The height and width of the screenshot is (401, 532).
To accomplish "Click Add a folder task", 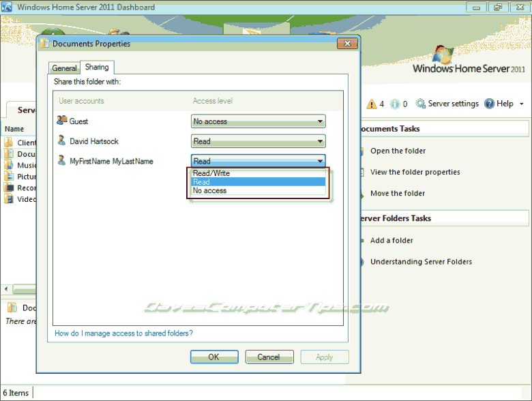I will coord(391,241).
